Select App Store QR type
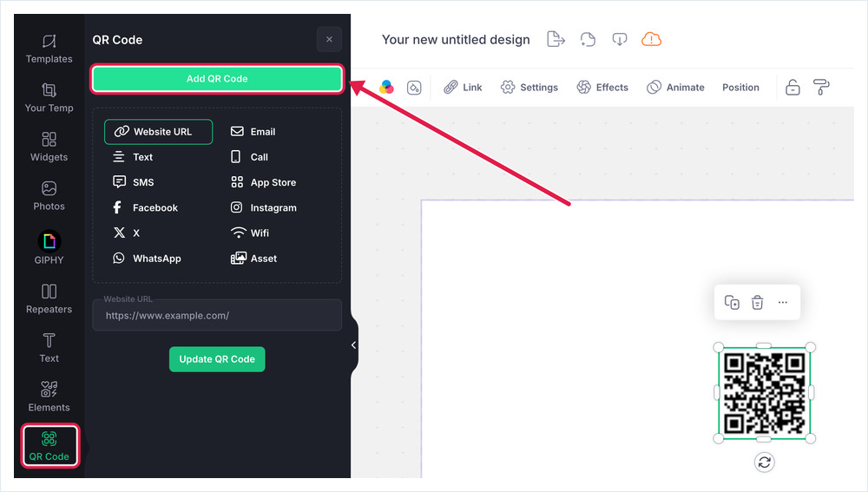The height and width of the screenshot is (492, 868). click(263, 182)
